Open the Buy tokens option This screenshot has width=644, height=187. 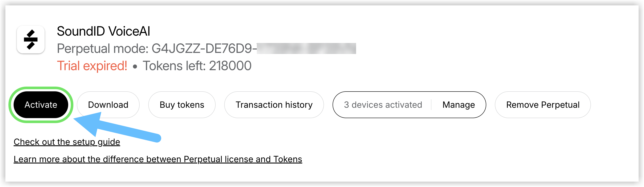182,105
